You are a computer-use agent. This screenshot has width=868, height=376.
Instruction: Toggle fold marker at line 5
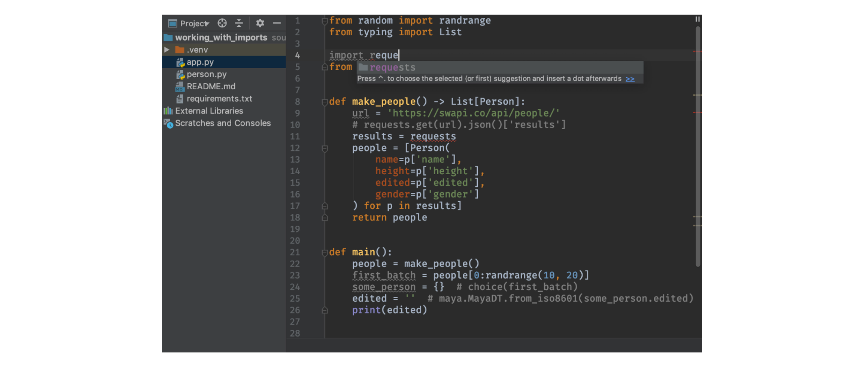pyautogui.click(x=325, y=67)
